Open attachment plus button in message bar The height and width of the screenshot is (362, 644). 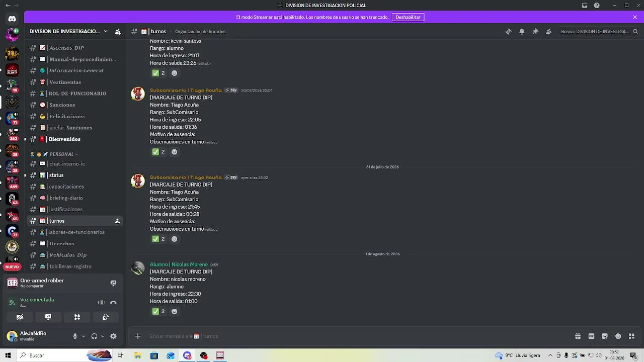[x=138, y=336]
